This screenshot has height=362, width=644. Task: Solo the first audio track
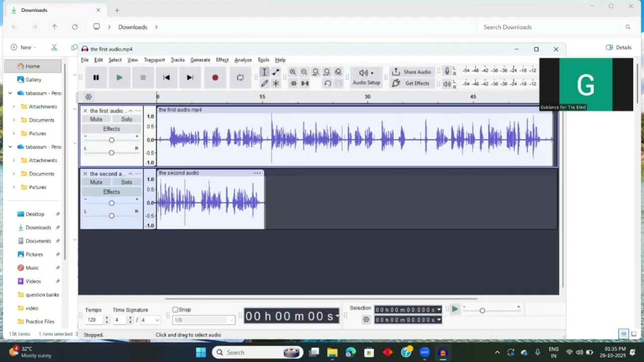click(126, 119)
